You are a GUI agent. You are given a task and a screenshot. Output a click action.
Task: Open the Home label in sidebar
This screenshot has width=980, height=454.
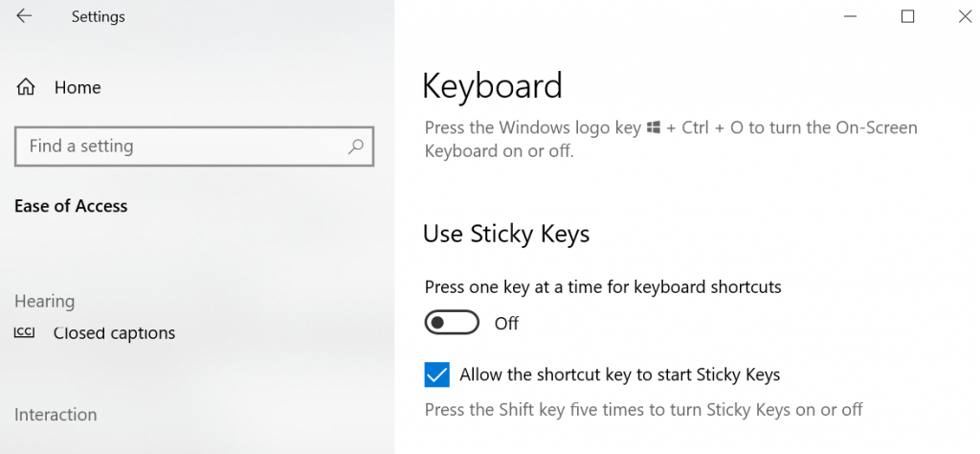[78, 87]
